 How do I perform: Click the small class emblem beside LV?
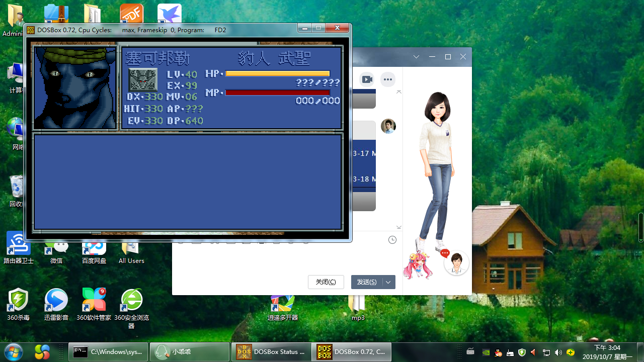pyautogui.click(x=143, y=79)
